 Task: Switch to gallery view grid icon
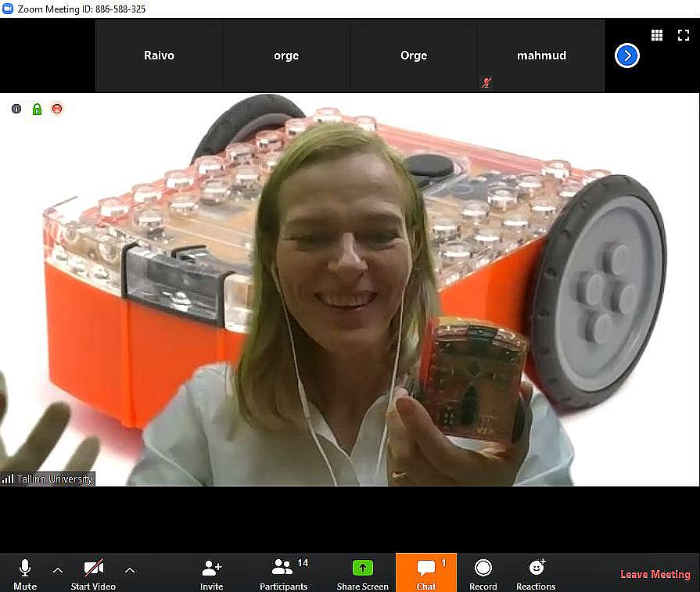tap(657, 35)
